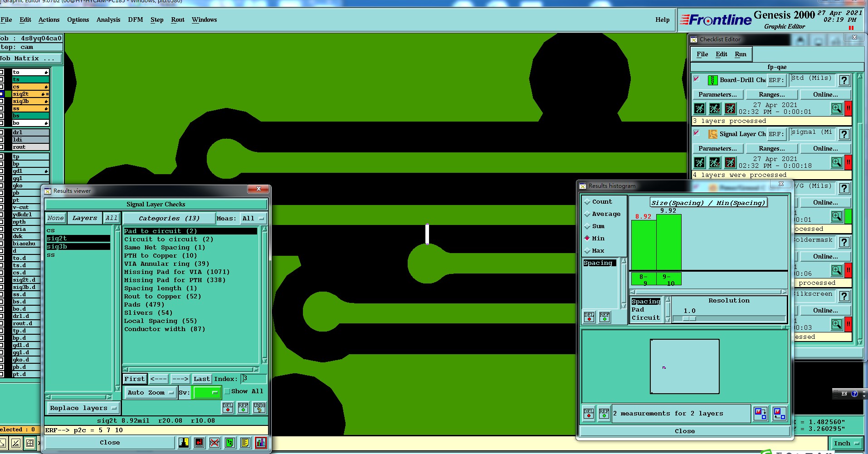This screenshot has height=454, width=868.
Task: Click the UNDO icon in Results viewer
Action: [x=259, y=407]
